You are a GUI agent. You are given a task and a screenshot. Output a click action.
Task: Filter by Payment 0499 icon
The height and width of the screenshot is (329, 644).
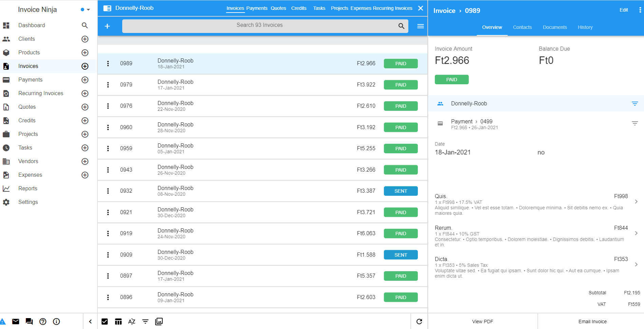tap(634, 123)
